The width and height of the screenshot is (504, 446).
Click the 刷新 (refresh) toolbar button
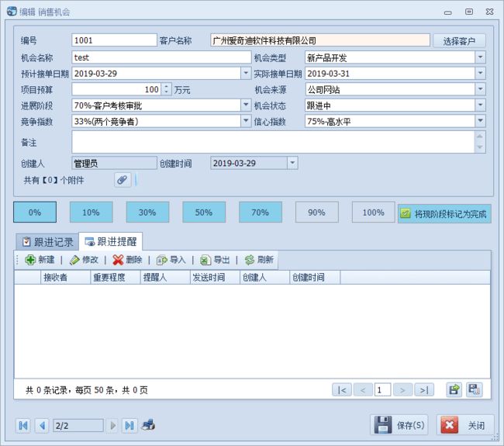click(x=259, y=260)
